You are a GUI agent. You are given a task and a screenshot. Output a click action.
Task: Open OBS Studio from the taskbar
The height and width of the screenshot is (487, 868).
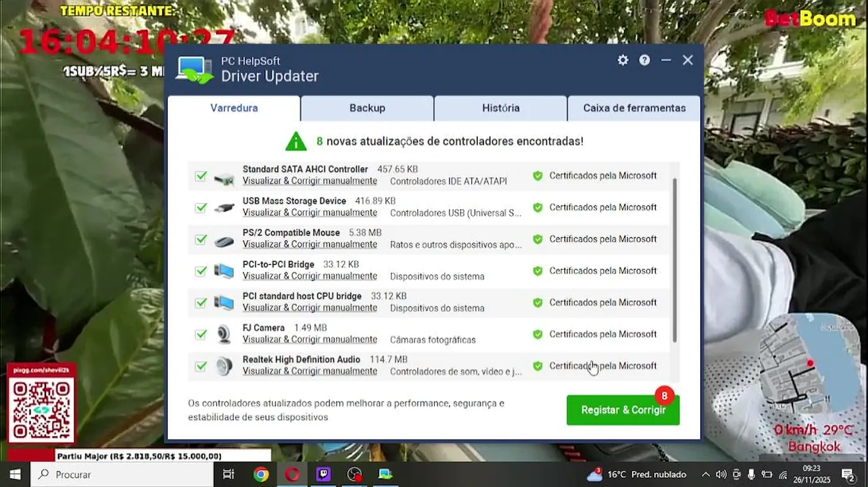(354, 474)
